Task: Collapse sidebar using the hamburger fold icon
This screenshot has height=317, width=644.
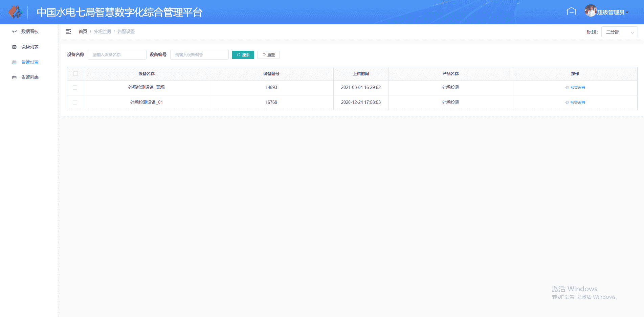Action: [x=69, y=31]
